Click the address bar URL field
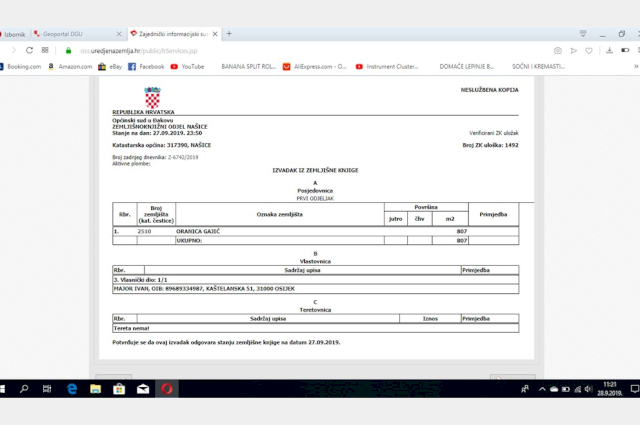This screenshot has height=425, width=640. tap(138, 51)
